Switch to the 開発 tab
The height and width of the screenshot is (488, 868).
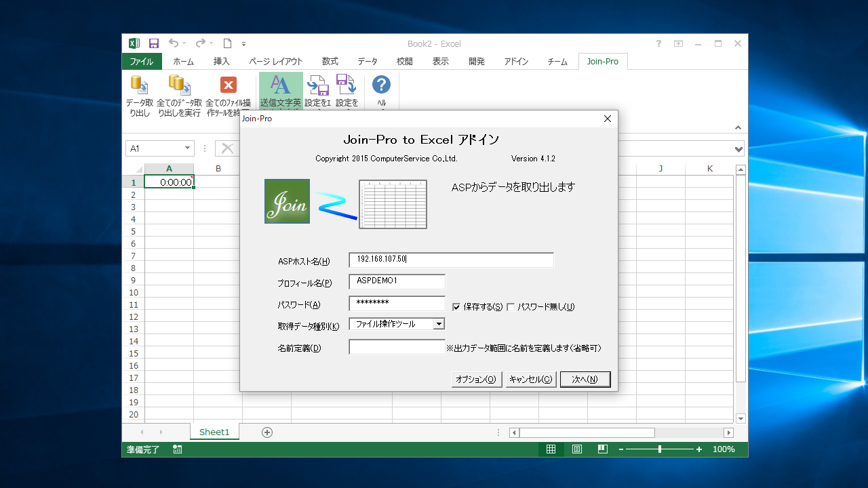pyautogui.click(x=477, y=61)
